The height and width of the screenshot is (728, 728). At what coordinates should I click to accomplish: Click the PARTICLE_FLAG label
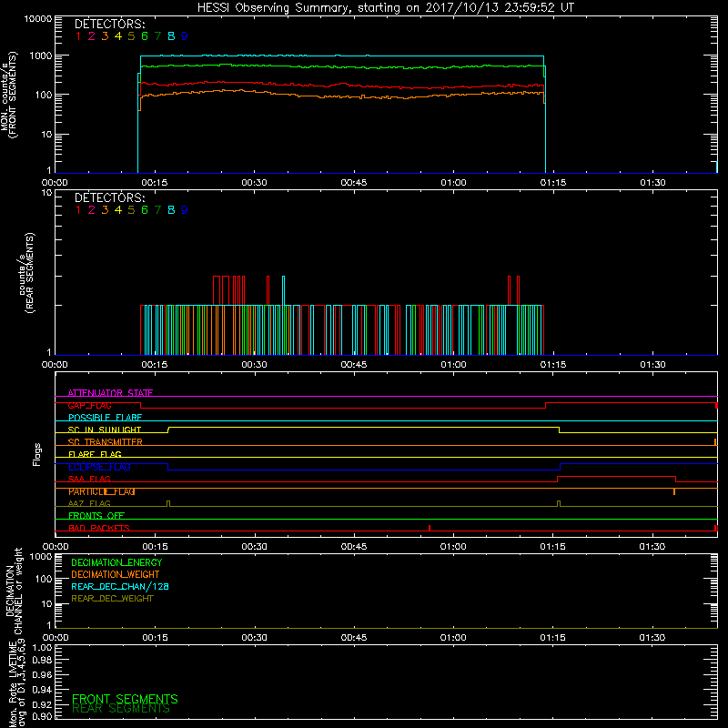click(x=102, y=491)
